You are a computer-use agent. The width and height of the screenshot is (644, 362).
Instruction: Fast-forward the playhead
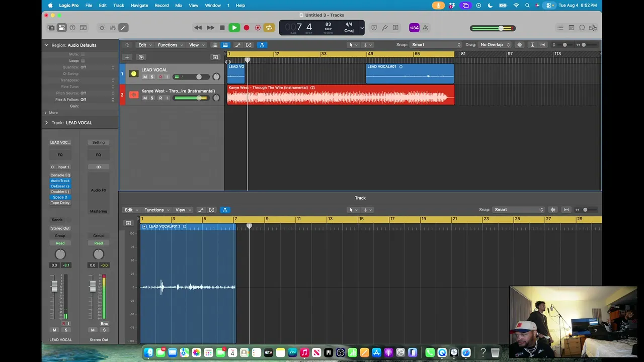pyautogui.click(x=210, y=28)
